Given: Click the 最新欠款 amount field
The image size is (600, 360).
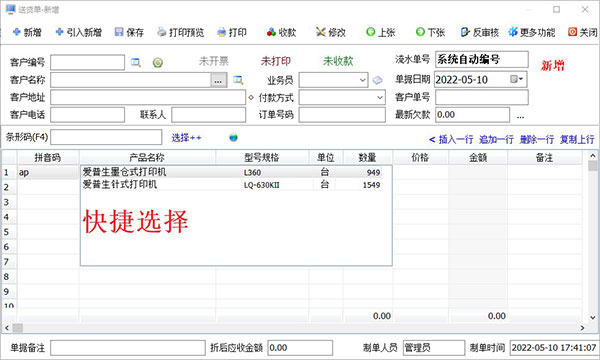Looking at the screenshot, I should (473, 115).
